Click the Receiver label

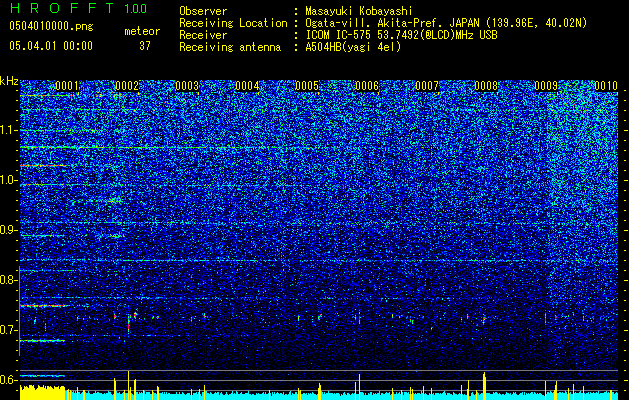coord(203,35)
